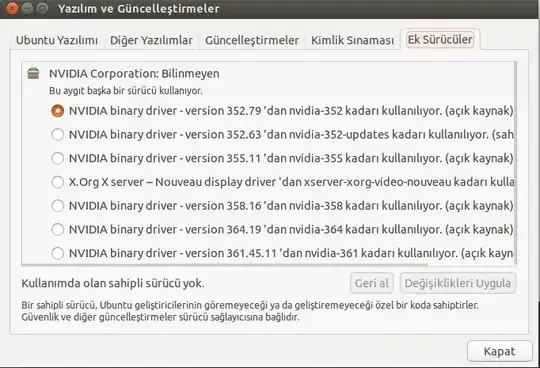Select NVIDIA binary driver version 364.19
Viewport: 540px width, 368px height.
click(x=58, y=229)
